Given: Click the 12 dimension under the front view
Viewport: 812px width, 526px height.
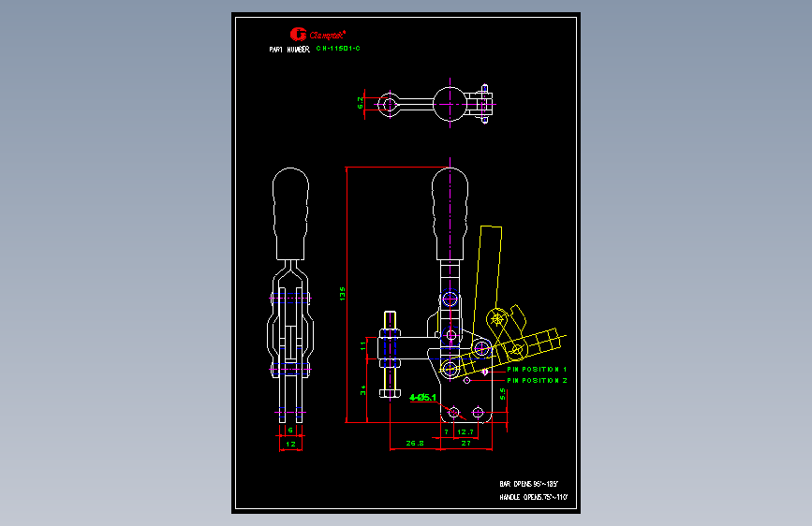Looking at the screenshot, I should [290, 445].
